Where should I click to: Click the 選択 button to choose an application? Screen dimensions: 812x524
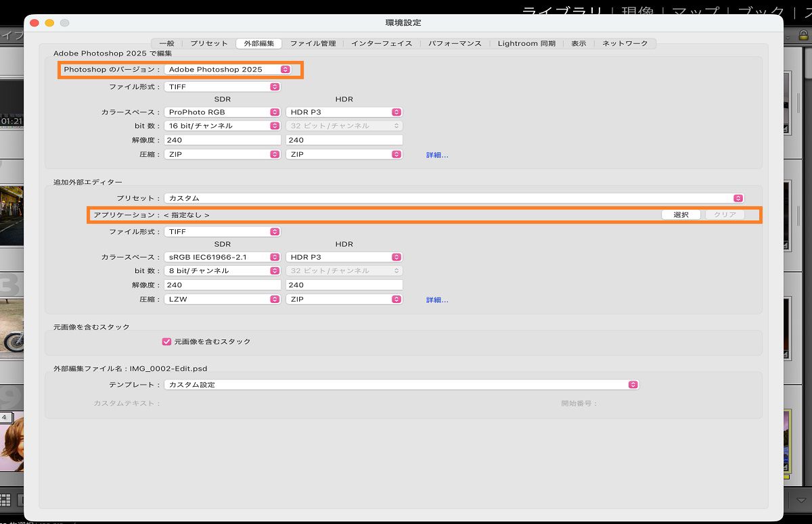click(680, 214)
